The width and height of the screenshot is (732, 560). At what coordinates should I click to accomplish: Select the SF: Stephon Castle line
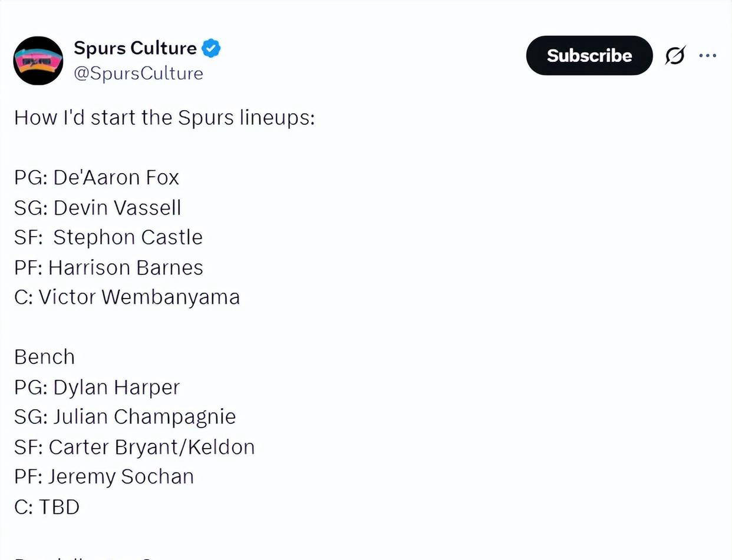108,237
